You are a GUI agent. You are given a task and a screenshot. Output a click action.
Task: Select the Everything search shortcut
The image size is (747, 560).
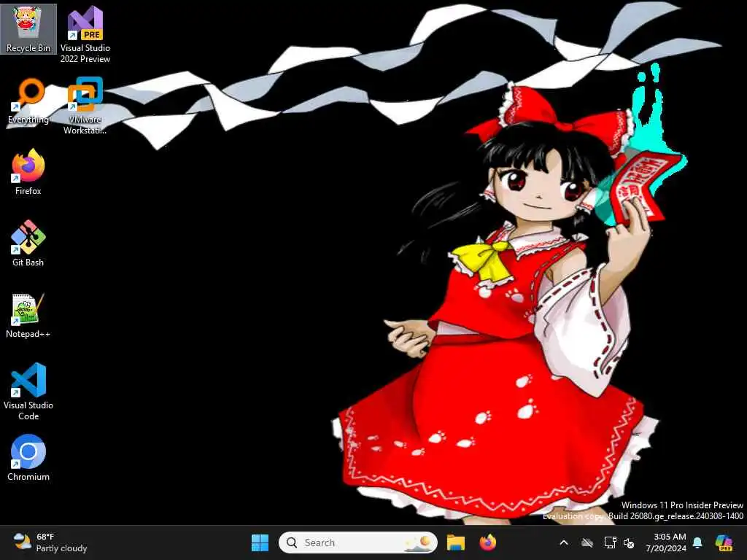click(28, 101)
